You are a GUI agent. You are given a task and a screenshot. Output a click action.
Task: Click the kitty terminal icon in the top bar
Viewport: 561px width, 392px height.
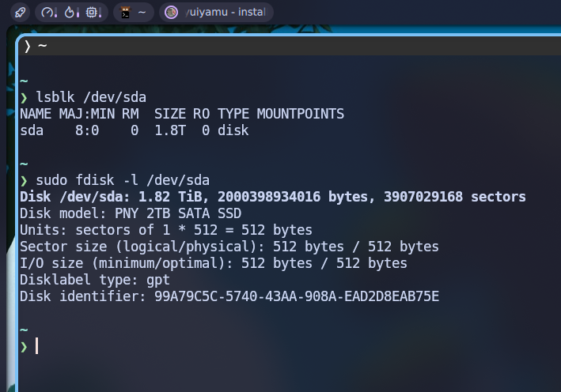pyautogui.click(x=125, y=13)
